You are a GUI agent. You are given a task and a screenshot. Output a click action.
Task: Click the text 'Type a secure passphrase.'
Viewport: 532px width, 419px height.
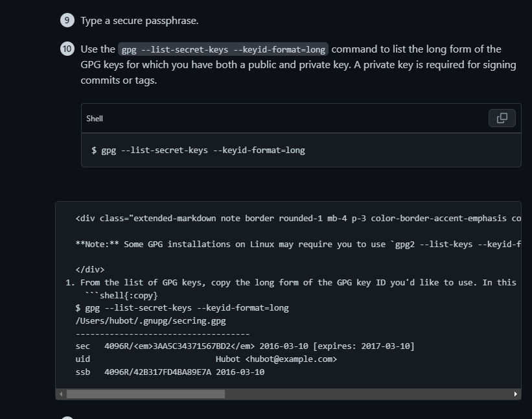[139, 21]
